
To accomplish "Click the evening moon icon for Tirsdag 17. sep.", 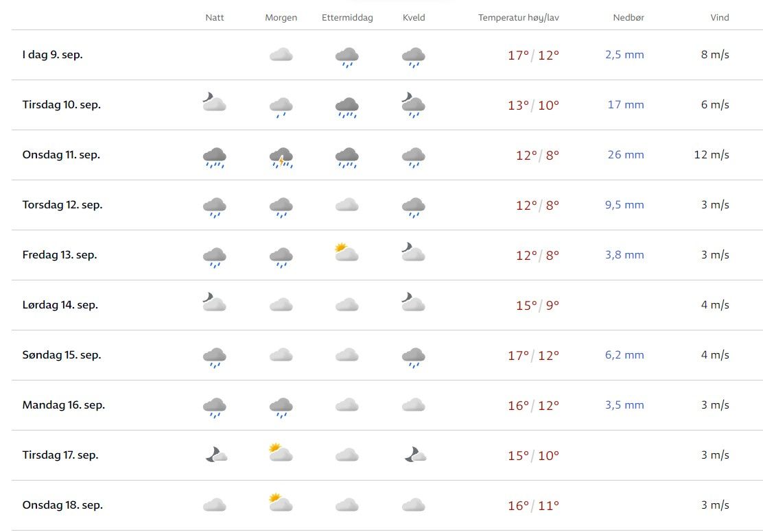I will pos(414,454).
